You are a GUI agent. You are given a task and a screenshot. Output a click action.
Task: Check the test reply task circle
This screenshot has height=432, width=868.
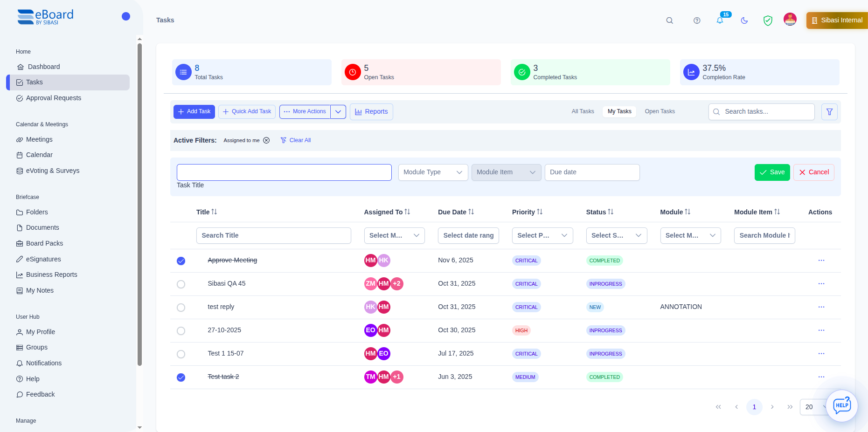tap(181, 308)
